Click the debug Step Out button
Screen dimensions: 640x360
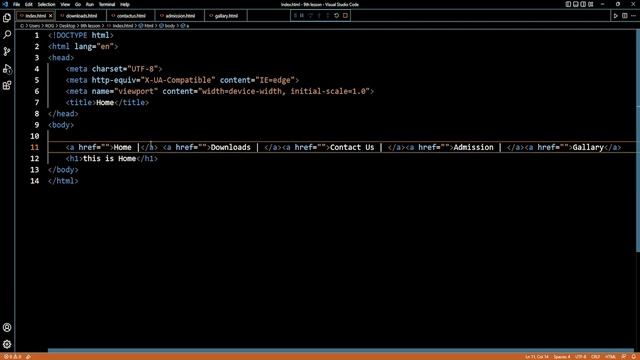328,16
